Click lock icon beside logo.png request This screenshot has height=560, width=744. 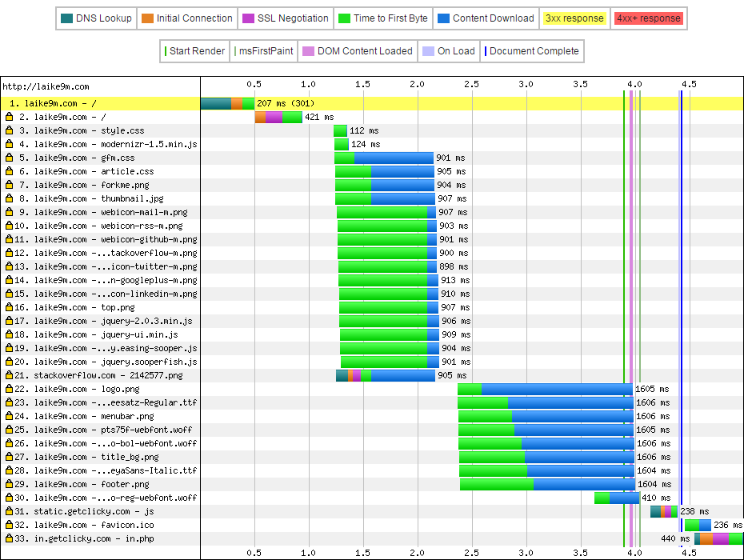(9, 389)
